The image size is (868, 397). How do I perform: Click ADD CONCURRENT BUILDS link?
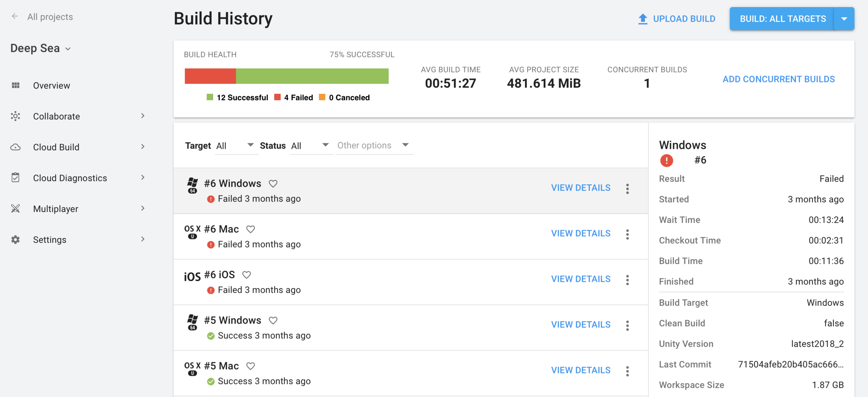(x=778, y=79)
